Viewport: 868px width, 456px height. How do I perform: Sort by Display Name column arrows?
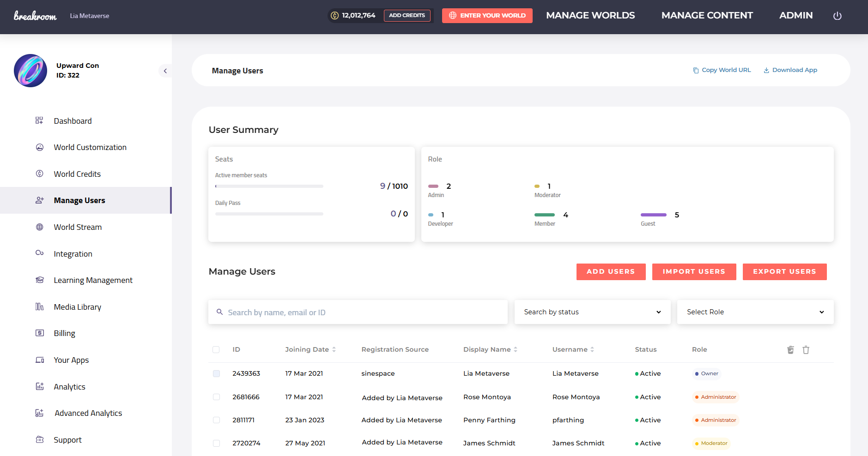(516, 349)
